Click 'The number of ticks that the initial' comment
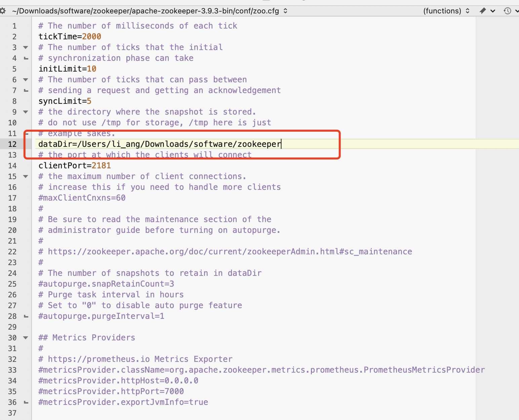 point(130,47)
